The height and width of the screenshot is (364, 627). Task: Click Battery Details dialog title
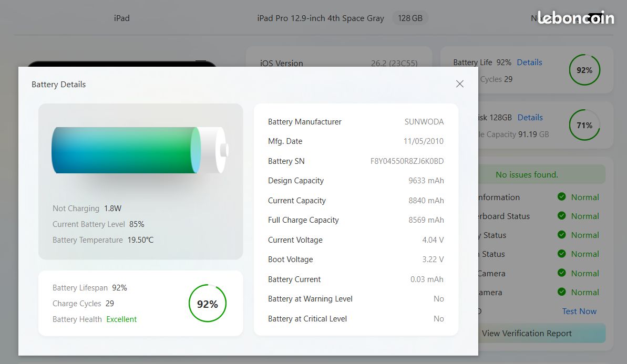tap(58, 85)
